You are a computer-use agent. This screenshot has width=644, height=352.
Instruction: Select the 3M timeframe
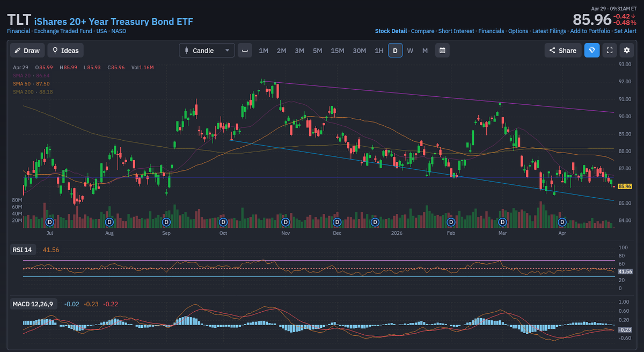click(299, 51)
